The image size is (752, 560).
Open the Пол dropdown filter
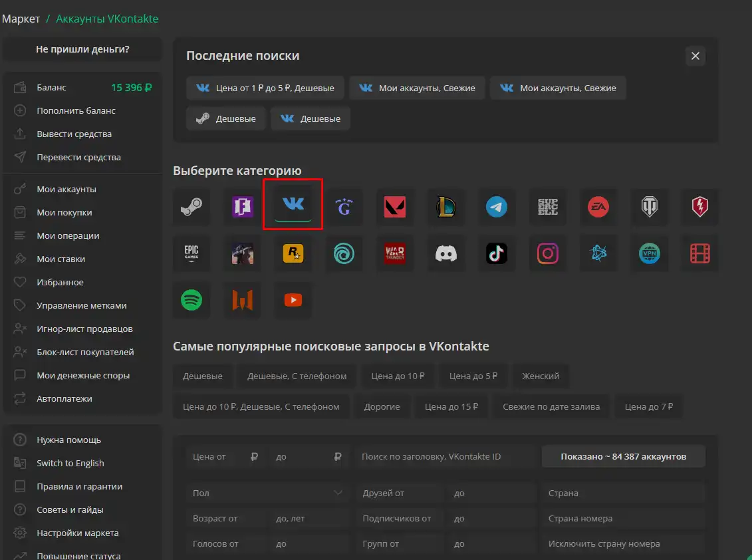[x=267, y=493]
